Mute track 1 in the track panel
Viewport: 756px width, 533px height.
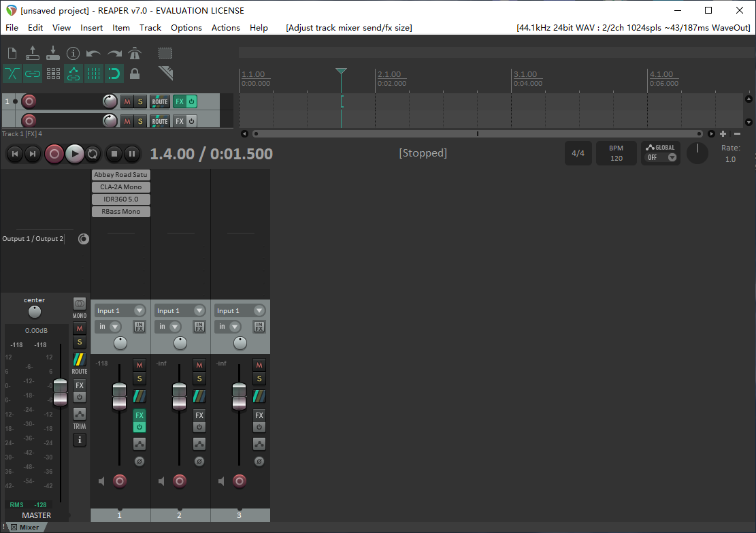tap(127, 102)
